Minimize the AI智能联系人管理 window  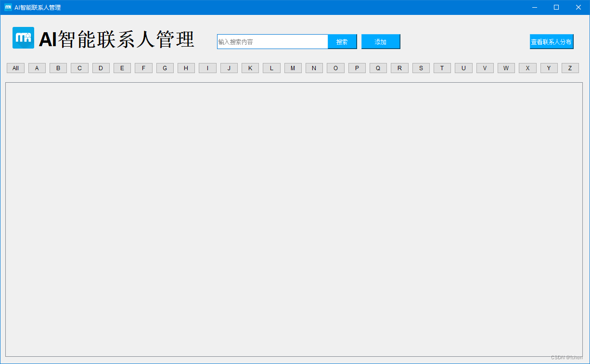click(x=534, y=7)
